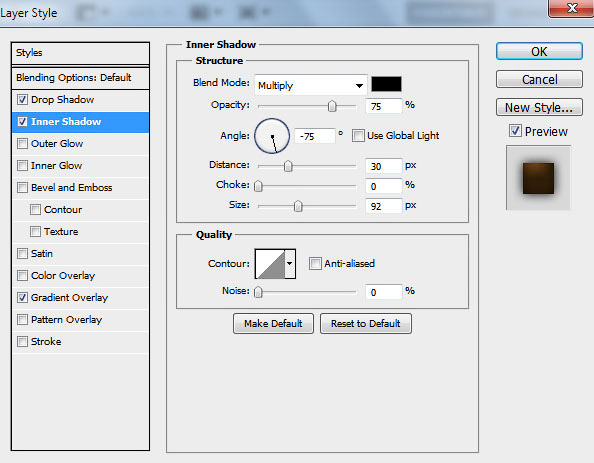Screen dimensions: 594x463
Task: Open Gradient Overlay settings row
Action: coord(80,298)
